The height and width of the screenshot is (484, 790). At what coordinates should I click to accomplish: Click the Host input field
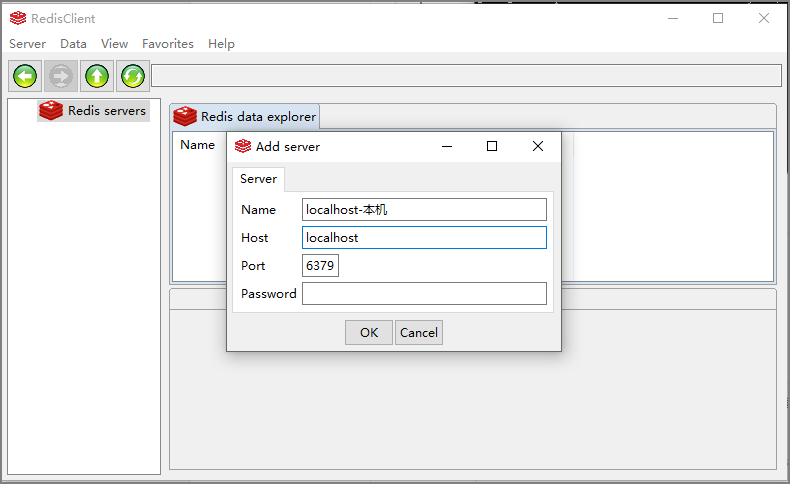click(x=424, y=237)
